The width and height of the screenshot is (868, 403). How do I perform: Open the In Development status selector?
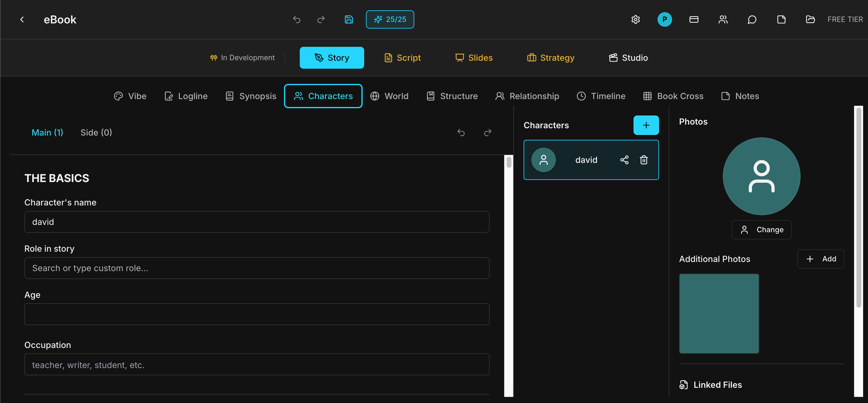[243, 58]
